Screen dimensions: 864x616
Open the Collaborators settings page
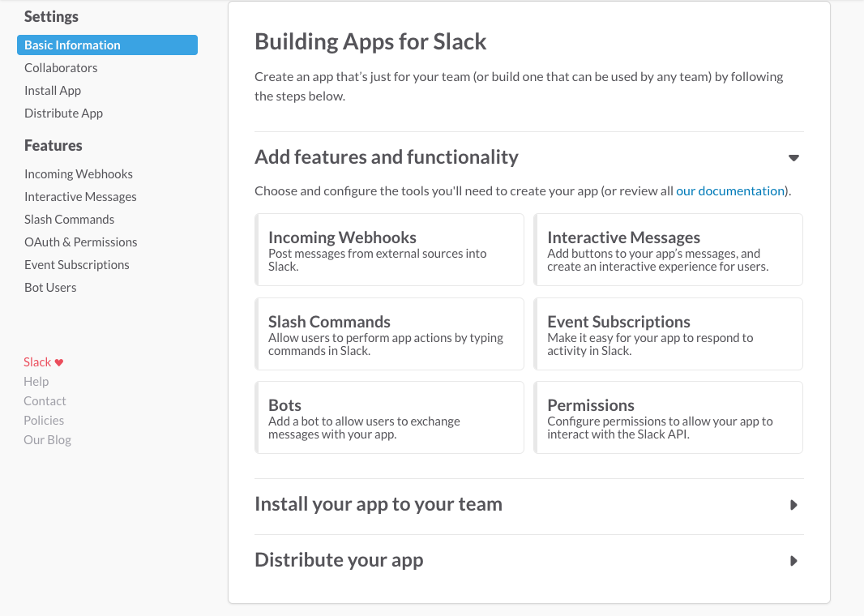coord(61,68)
